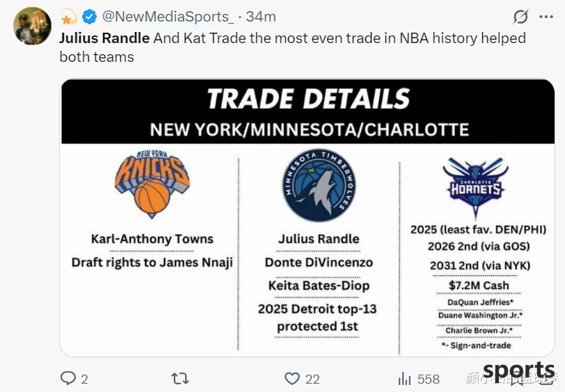The image size is (565, 392).
Task: Open the @NewMediaSports_ handle link
Action: (x=168, y=17)
